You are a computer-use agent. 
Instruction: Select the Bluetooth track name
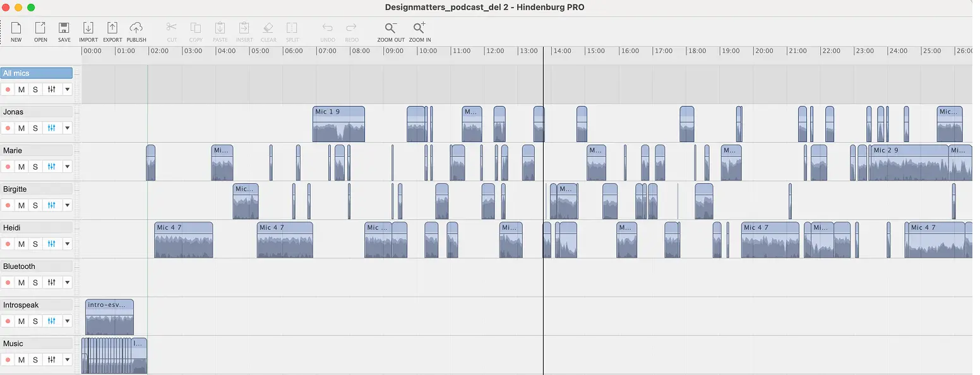click(36, 266)
